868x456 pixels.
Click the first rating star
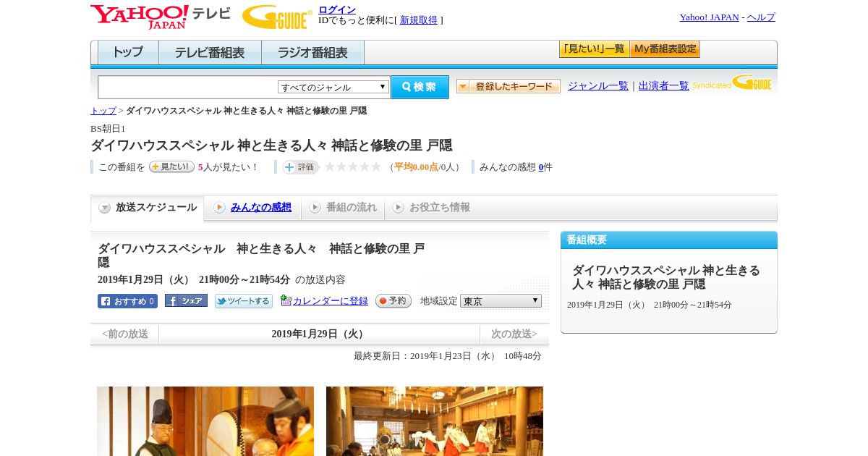[330, 166]
